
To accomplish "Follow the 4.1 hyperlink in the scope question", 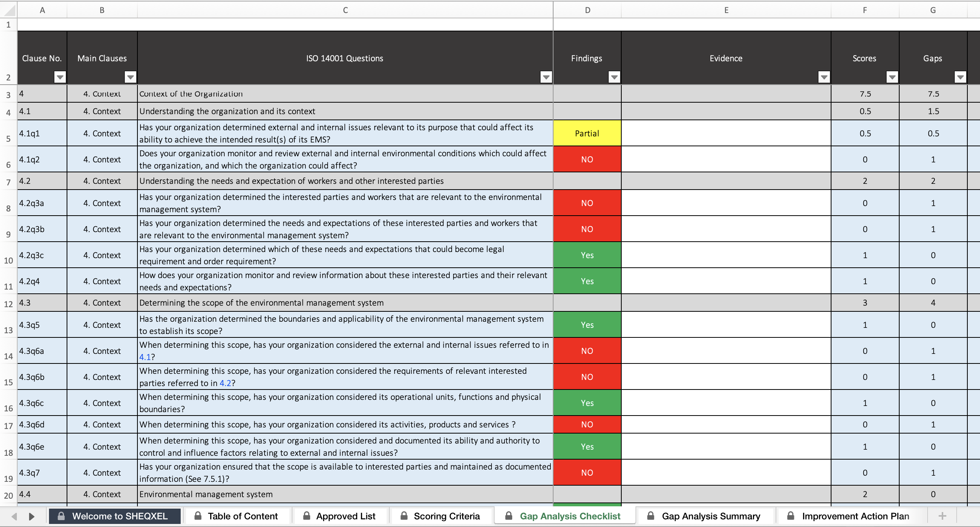I will coord(145,357).
